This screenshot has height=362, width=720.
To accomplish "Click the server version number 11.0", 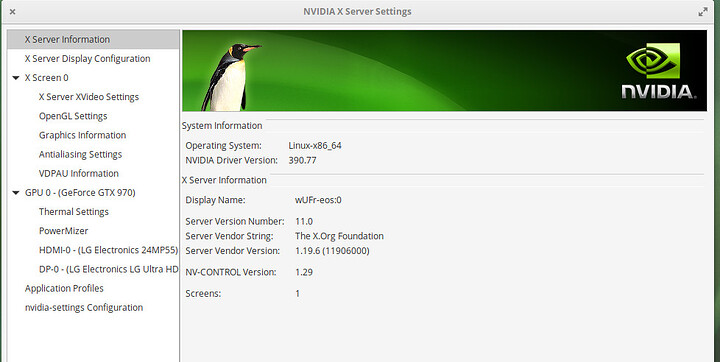I will [304, 221].
